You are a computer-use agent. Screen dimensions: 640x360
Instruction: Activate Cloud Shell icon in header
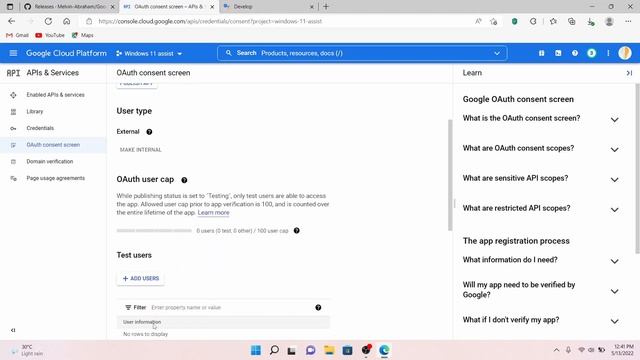(558, 53)
